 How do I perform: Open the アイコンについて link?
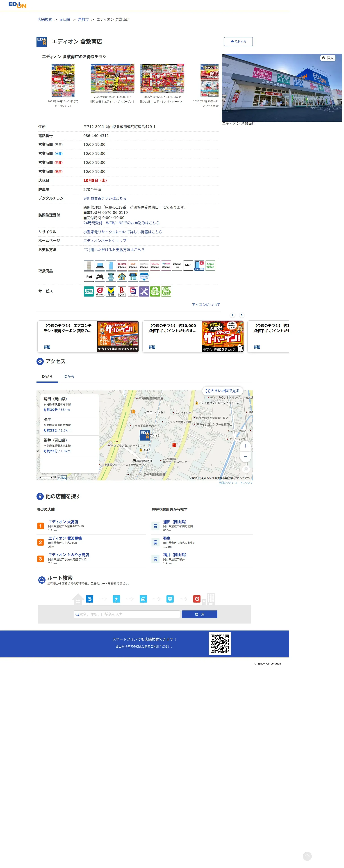pyautogui.click(x=206, y=305)
